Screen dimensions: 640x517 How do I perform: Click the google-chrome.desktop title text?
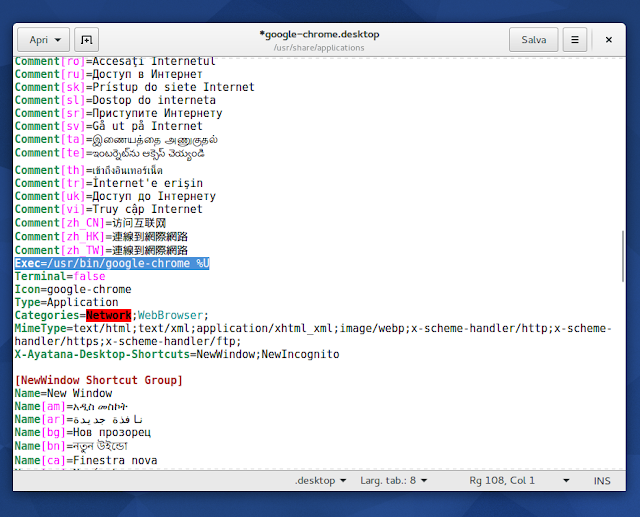coord(319,34)
